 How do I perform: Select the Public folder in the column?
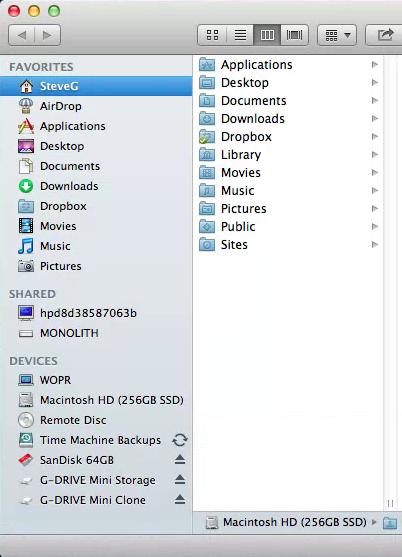288,227
